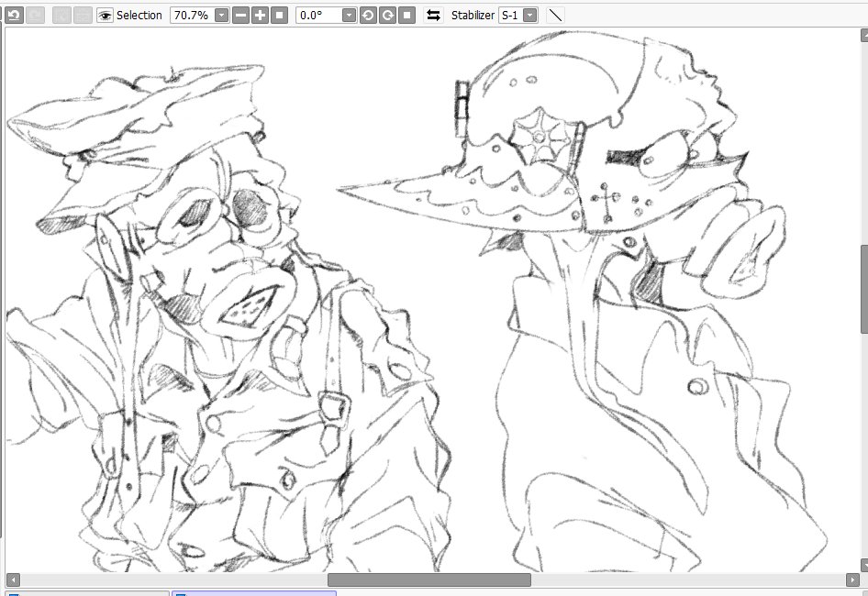
Task: Reset canvas rotation with square button
Action: (x=406, y=15)
